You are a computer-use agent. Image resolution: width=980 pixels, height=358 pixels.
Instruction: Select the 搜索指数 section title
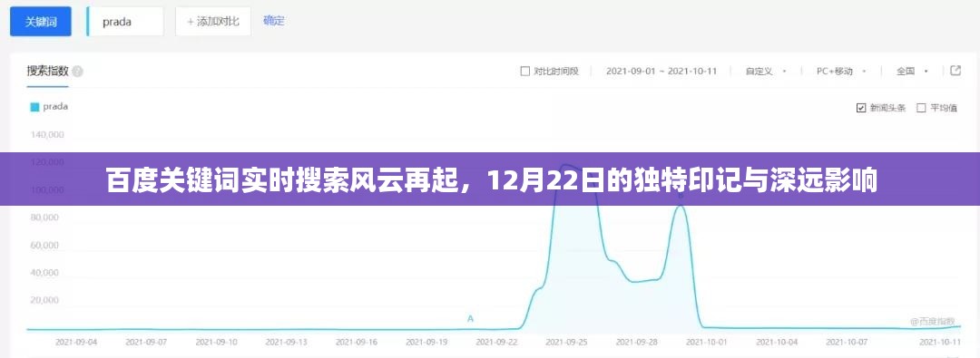(47, 72)
